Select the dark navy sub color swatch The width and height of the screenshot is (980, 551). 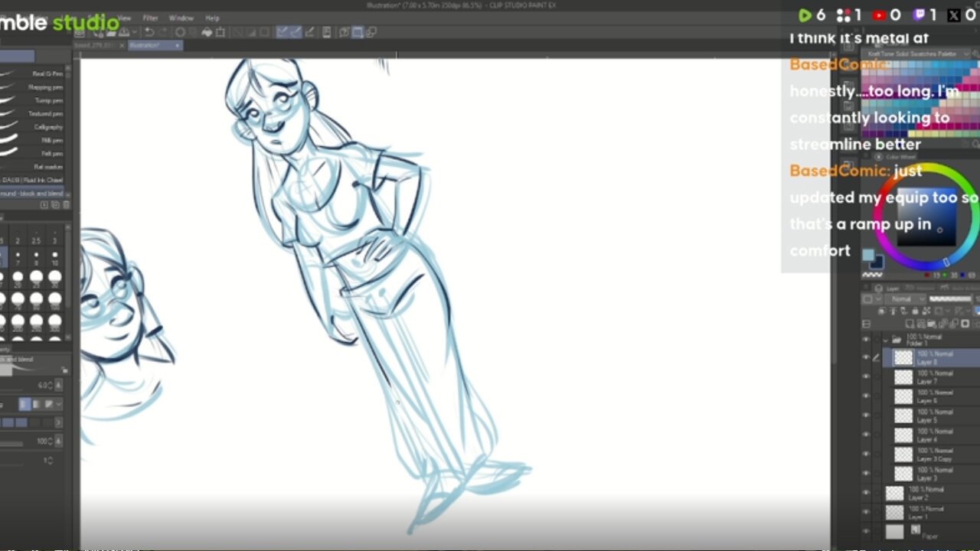(x=877, y=262)
